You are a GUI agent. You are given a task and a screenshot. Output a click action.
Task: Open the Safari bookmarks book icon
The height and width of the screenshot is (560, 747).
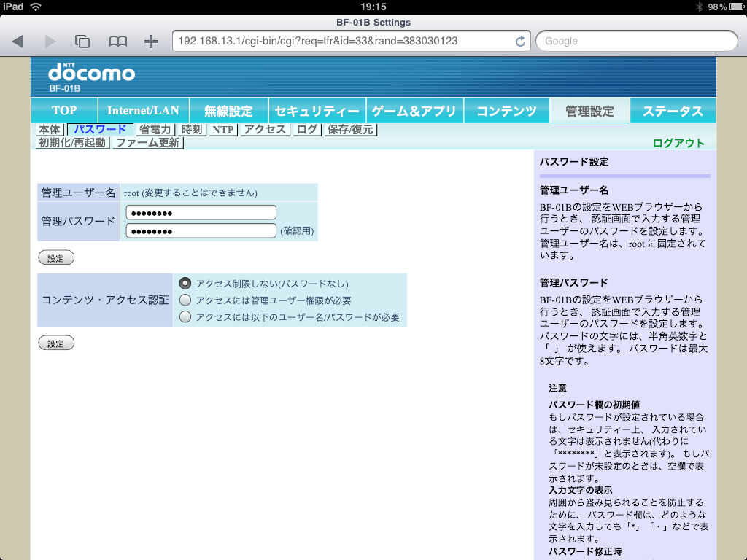tap(117, 42)
